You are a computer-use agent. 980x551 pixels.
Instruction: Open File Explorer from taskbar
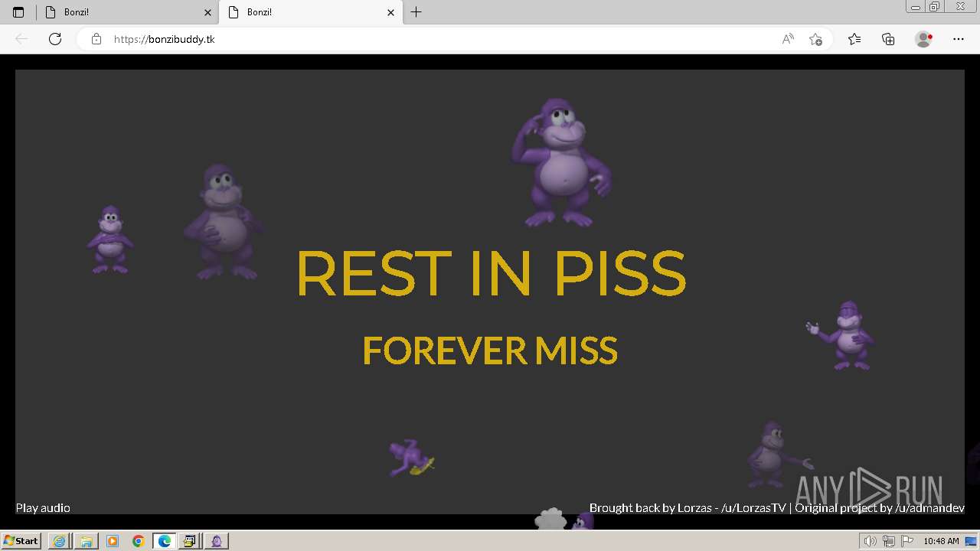coord(86,541)
